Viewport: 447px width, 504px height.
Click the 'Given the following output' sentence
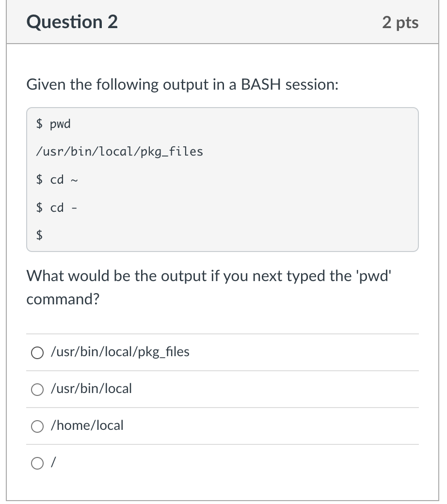(x=182, y=85)
